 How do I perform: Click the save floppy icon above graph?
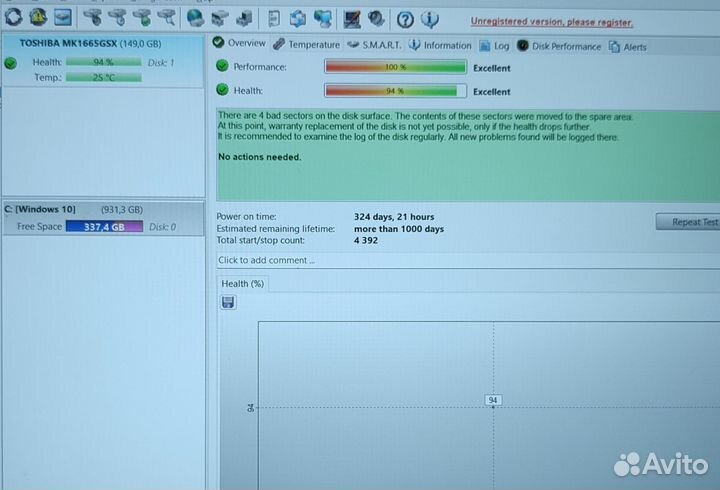(229, 302)
